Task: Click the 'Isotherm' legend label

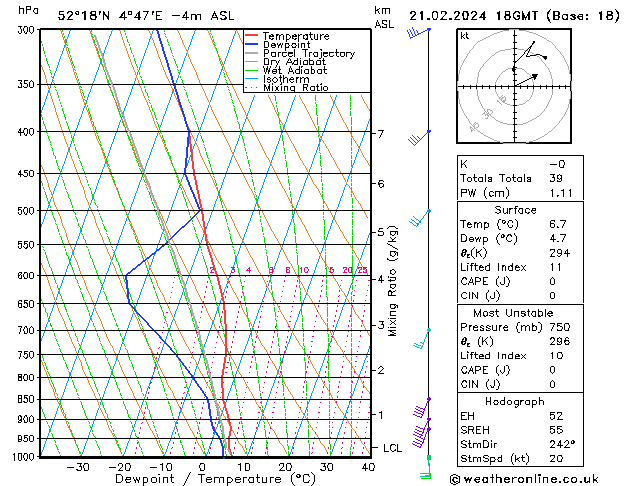Action: [286, 79]
